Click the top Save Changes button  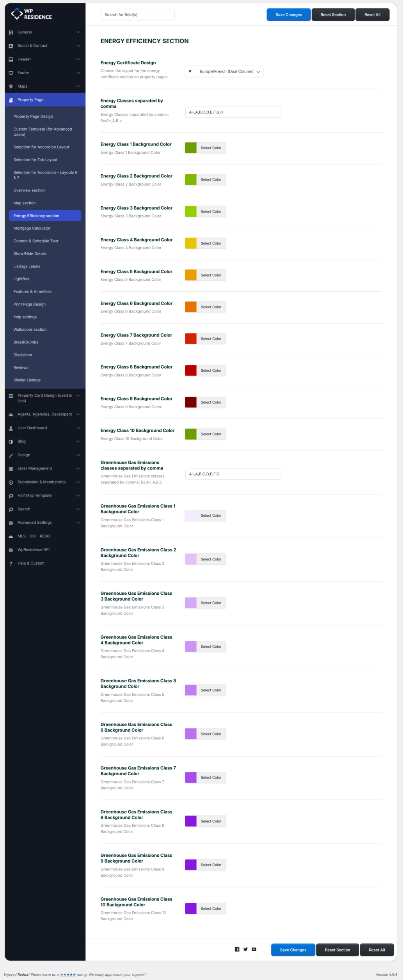pyautogui.click(x=288, y=15)
